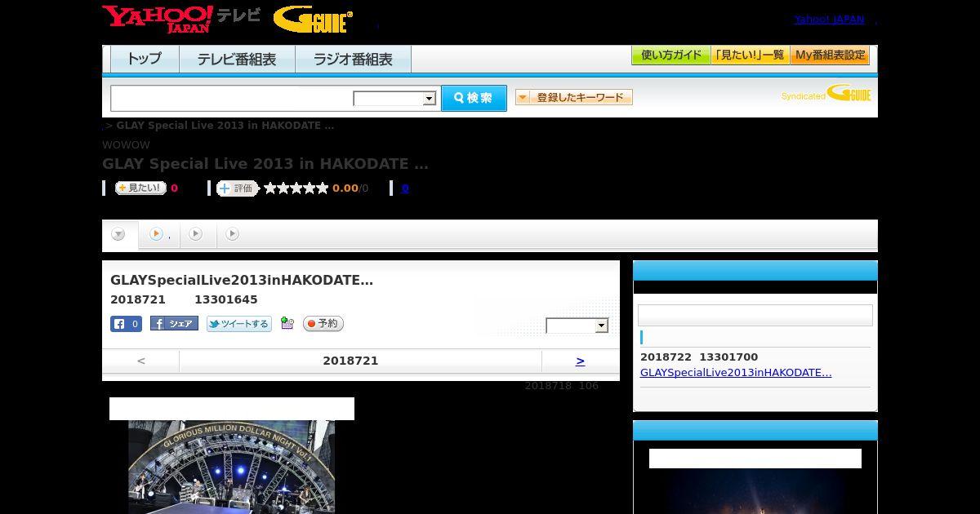Click the 評価 rate button

point(238,188)
